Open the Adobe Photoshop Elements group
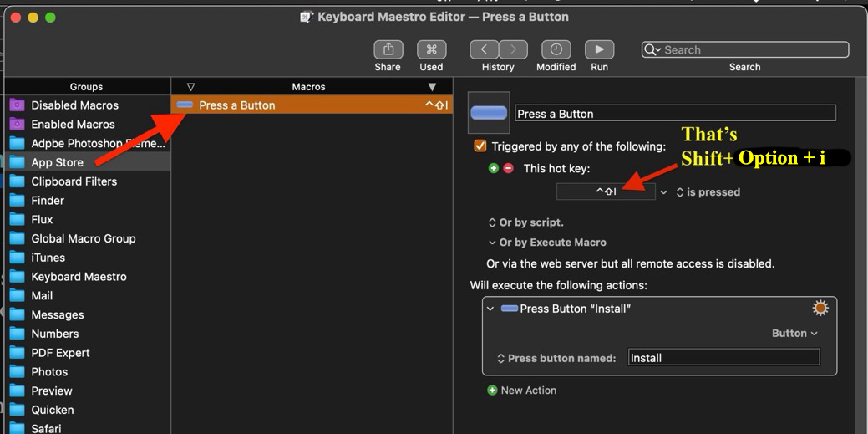The image size is (868, 434). pyautogui.click(x=88, y=143)
